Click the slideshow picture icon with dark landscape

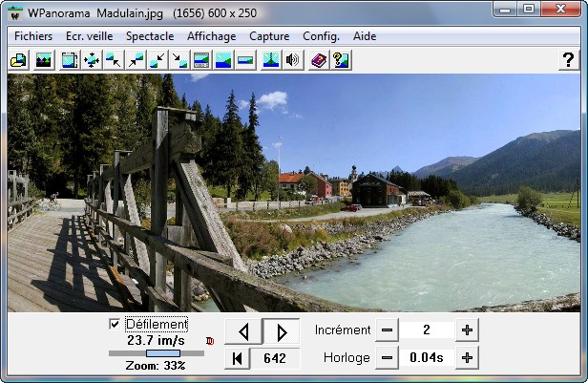point(44,60)
